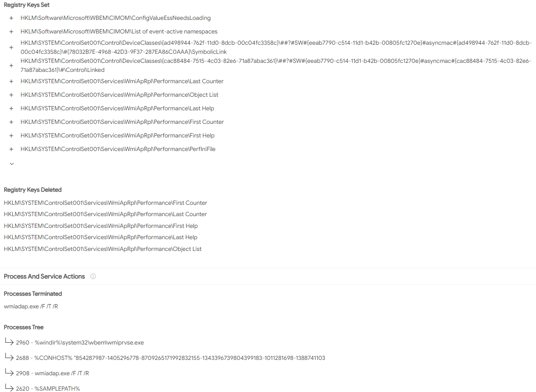Click terminated process wmiadap.exe /F /T /R
This screenshot has height=392, width=536.
pyautogui.click(x=31, y=307)
